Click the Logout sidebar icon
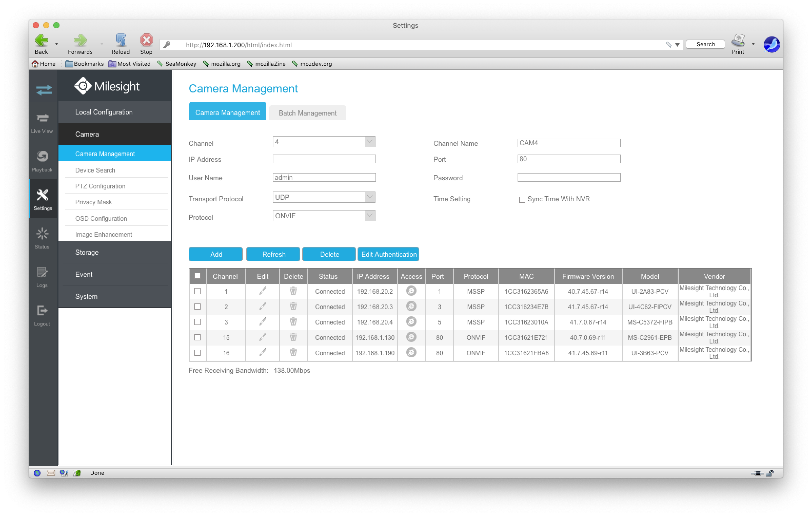 click(x=42, y=315)
